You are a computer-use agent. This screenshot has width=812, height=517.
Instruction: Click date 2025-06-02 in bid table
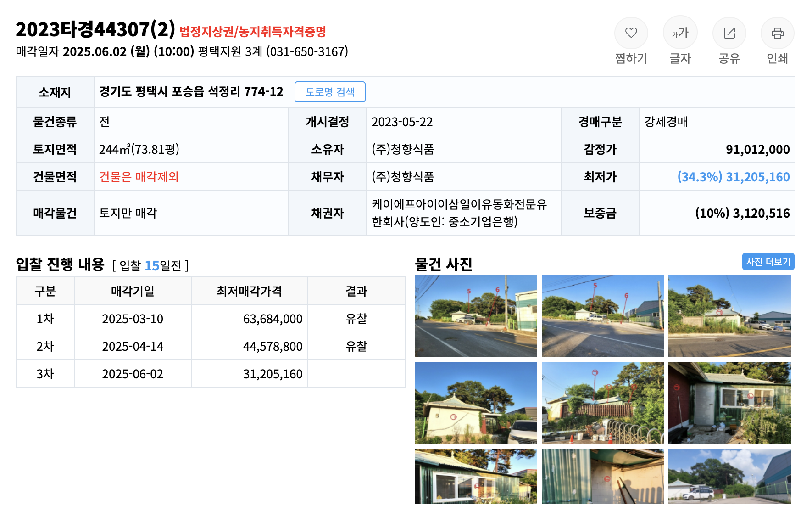[x=133, y=374]
